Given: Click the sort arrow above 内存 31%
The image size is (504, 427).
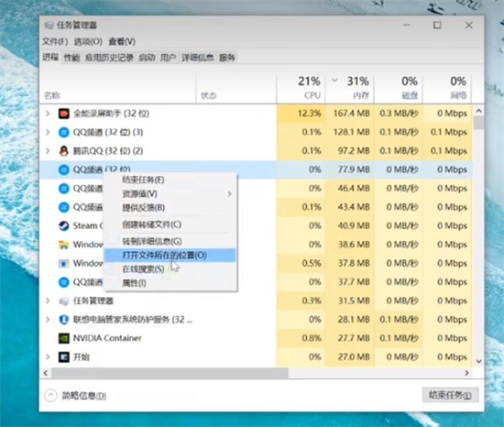Looking at the screenshot, I should click(334, 80).
